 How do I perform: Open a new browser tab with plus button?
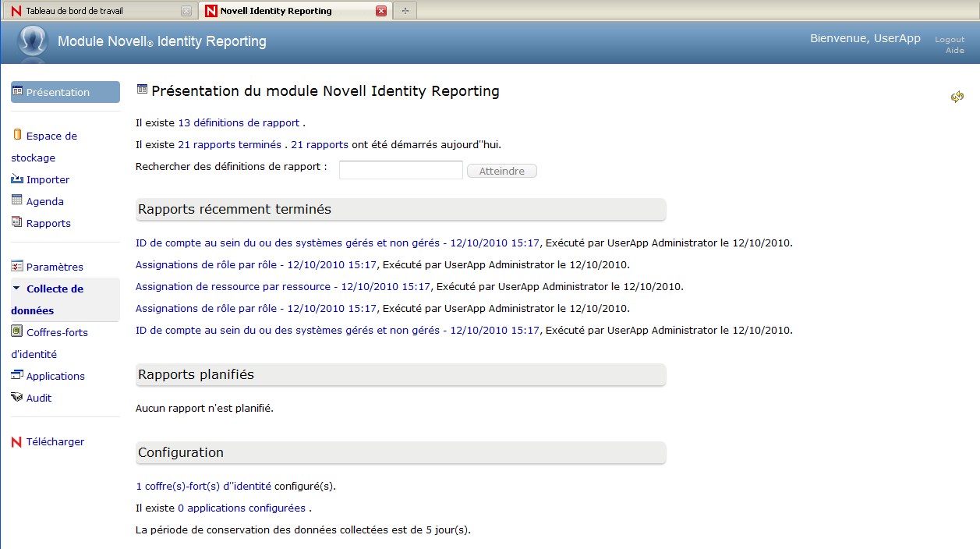[x=405, y=11]
